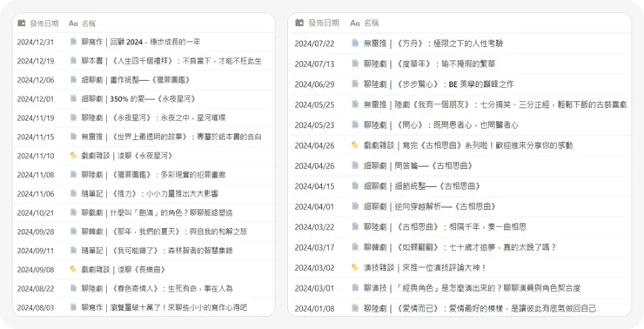The image size is (644, 329).
Task: Click the date cell 2024/12/06
Action: tap(36, 80)
